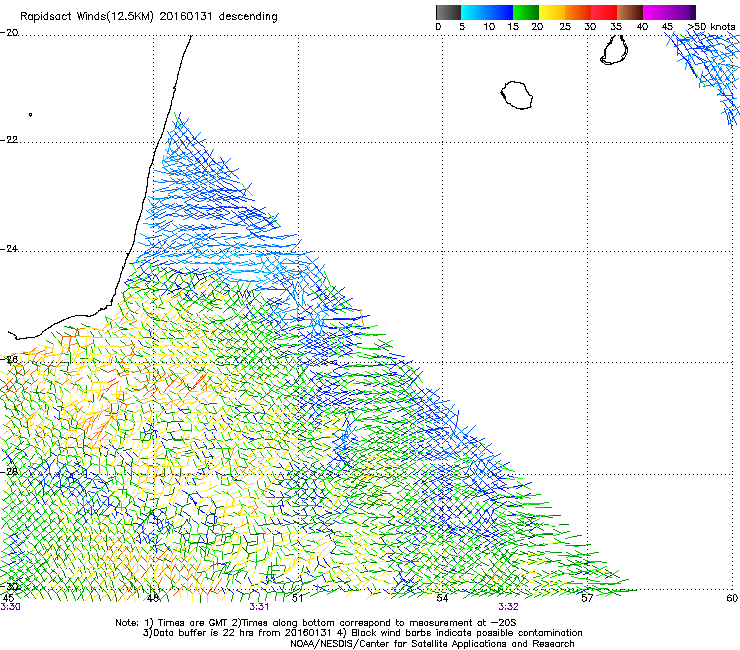This screenshot has height=650, width=740.
Task: Click the '15' legend tick label
Action: coord(513,27)
